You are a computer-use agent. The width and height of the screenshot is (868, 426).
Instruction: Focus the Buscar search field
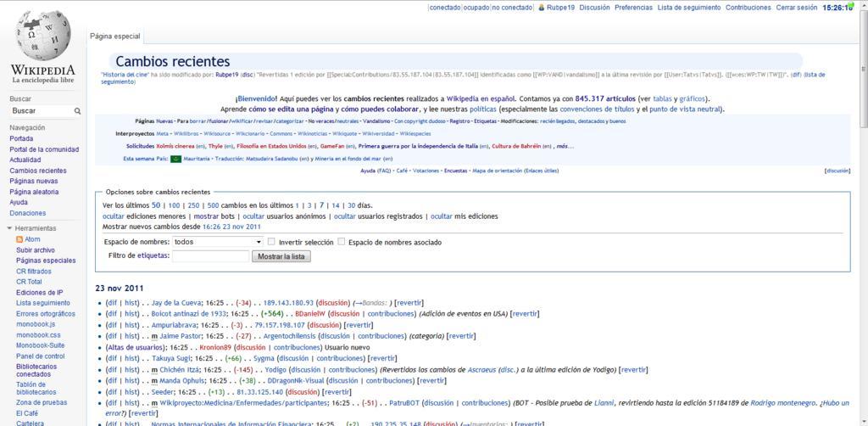click(x=42, y=111)
